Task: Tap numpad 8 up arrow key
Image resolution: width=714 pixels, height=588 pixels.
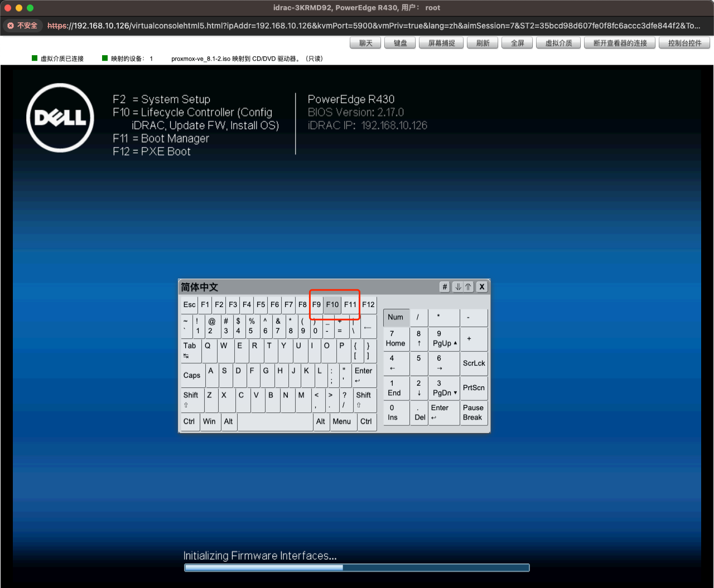Action: (419, 339)
